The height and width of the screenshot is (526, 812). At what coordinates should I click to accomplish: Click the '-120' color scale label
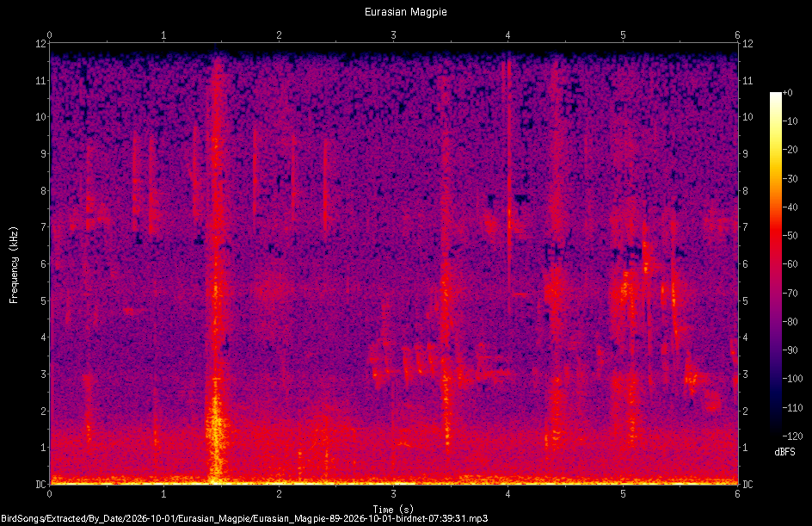[792, 436]
